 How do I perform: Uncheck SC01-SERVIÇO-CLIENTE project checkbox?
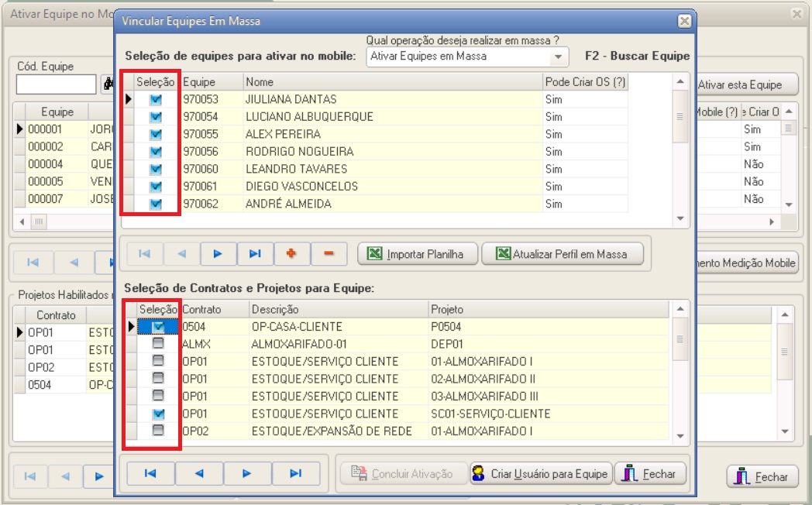click(158, 414)
